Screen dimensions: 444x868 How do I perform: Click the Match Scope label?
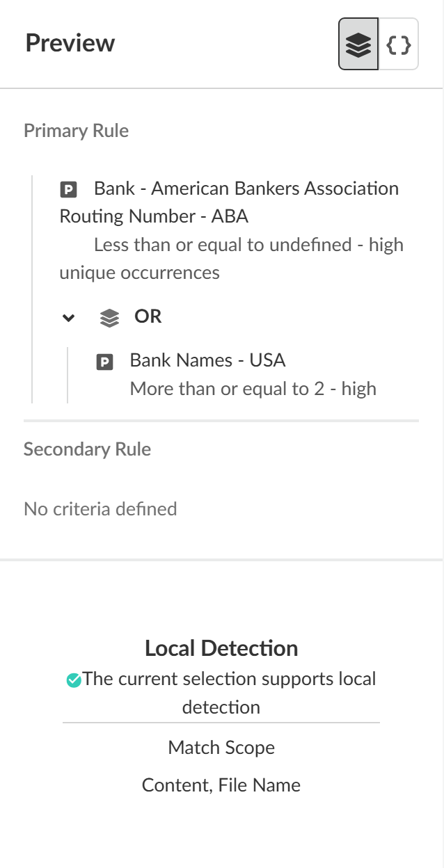[x=221, y=748]
